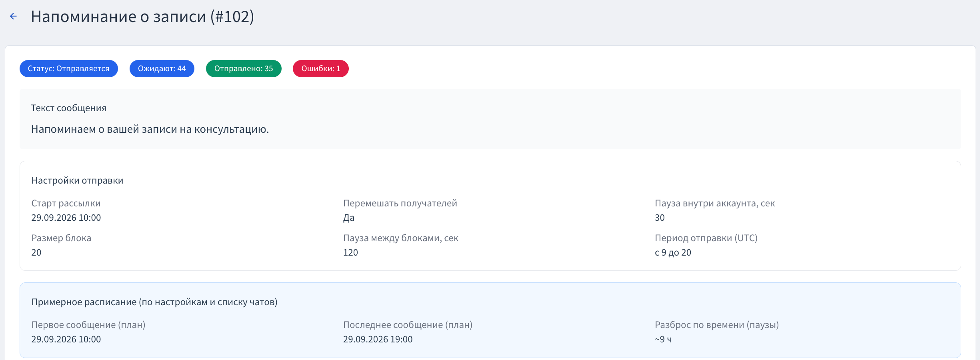Click the 'Старт рассылки' label
Image resolution: width=980 pixels, height=360 pixels.
point(66,203)
